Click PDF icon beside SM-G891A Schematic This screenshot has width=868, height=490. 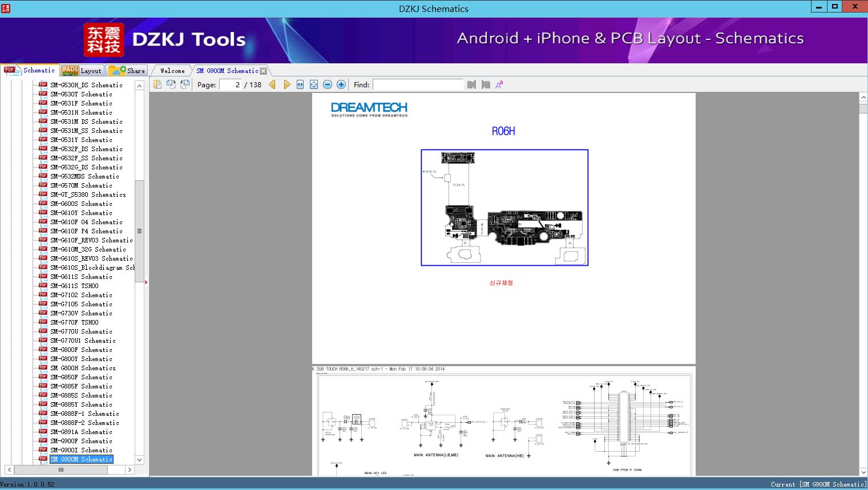(43, 432)
